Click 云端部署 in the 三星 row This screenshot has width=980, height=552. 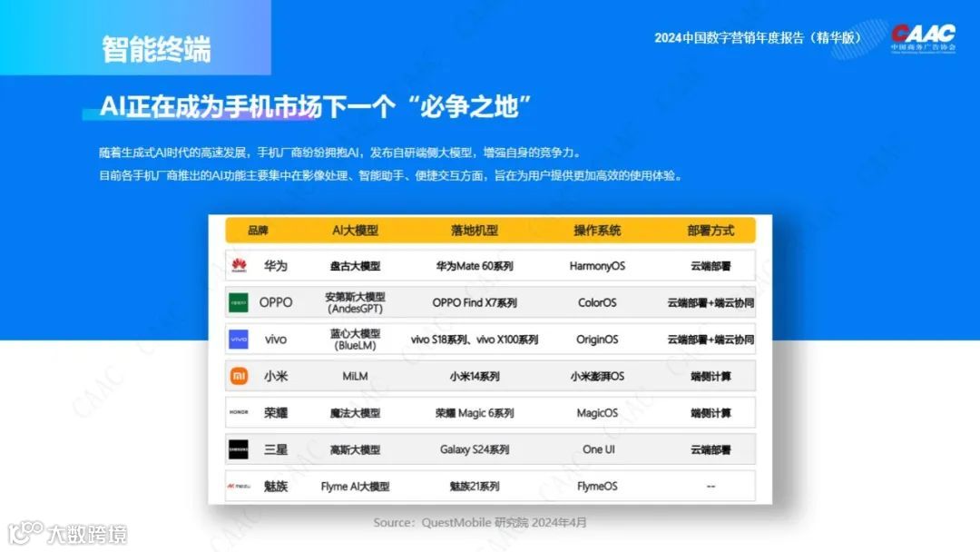[x=710, y=450]
